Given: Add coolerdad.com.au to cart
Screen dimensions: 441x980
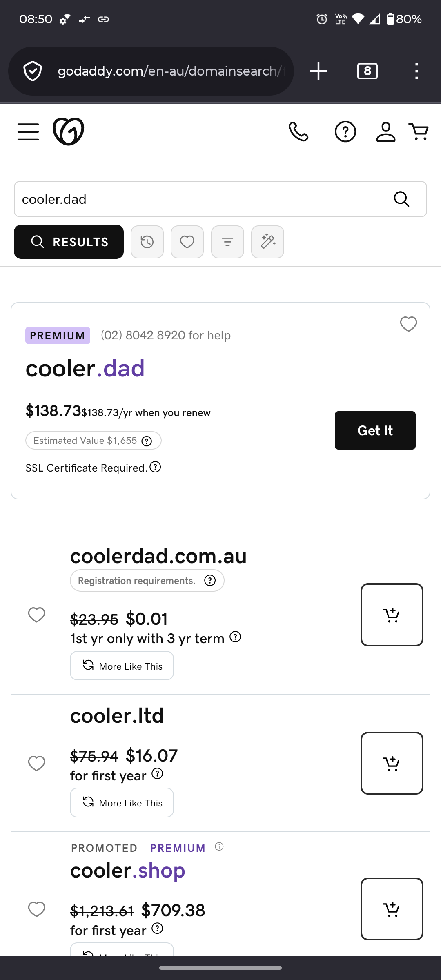Looking at the screenshot, I should 392,615.
